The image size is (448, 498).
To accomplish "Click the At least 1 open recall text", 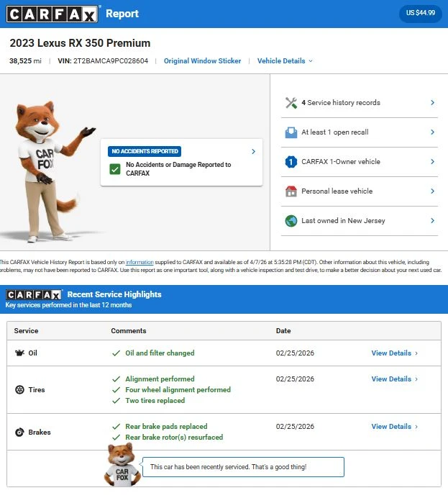I will tap(335, 132).
